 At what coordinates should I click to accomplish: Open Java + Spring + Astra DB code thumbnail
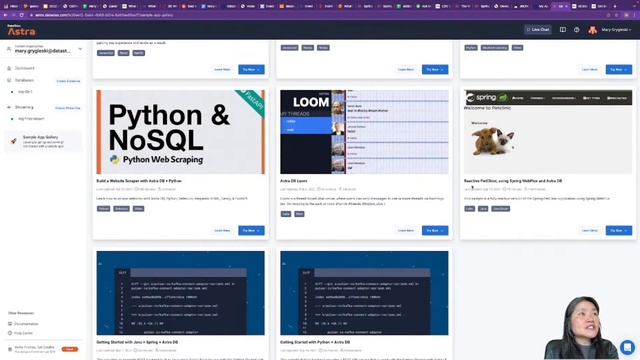click(x=180, y=293)
